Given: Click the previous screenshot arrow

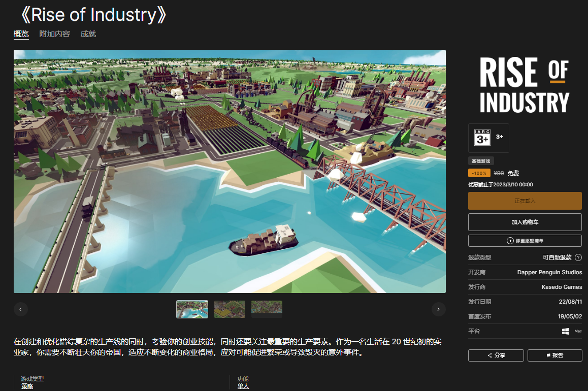Looking at the screenshot, I should tap(21, 309).
